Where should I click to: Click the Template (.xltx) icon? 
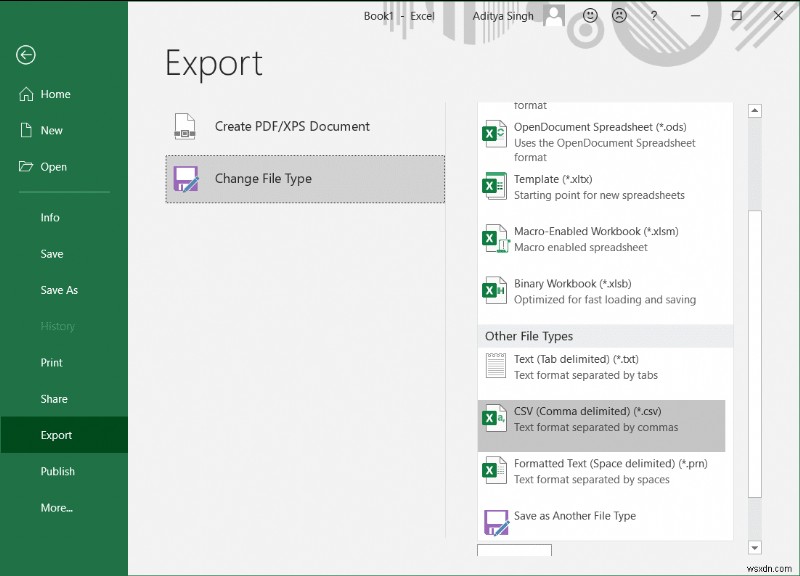(493, 186)
